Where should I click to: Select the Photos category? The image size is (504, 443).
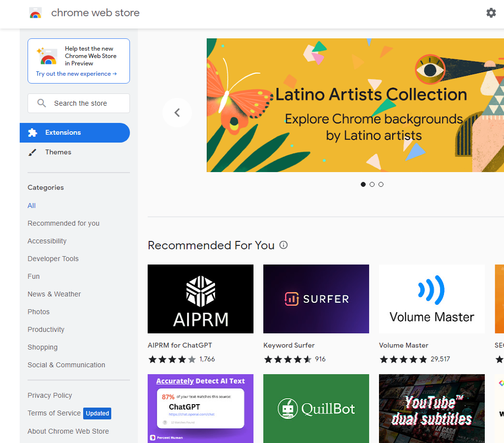pyautogui.click(x=38, y=311)
